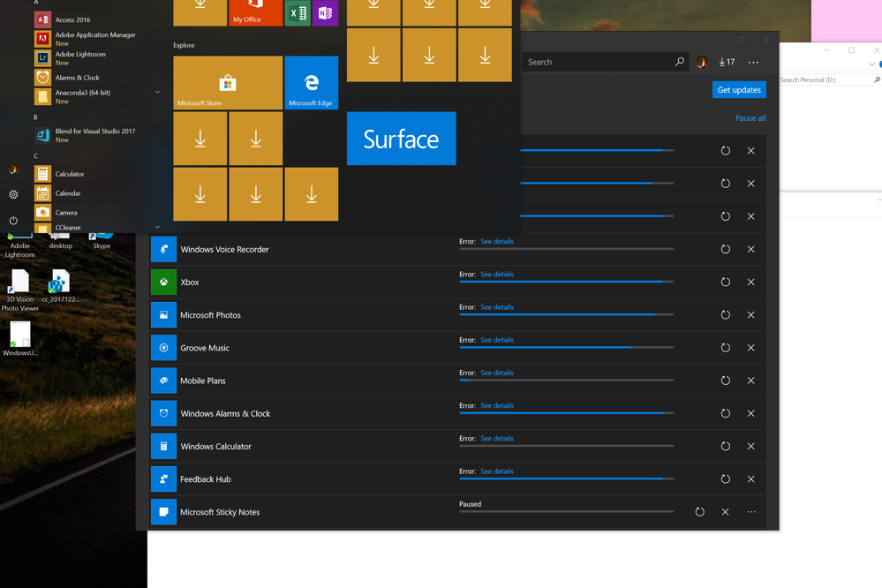Open See details for Groove Music
This screenshot has height=588, width=882.
pos(497,340)
